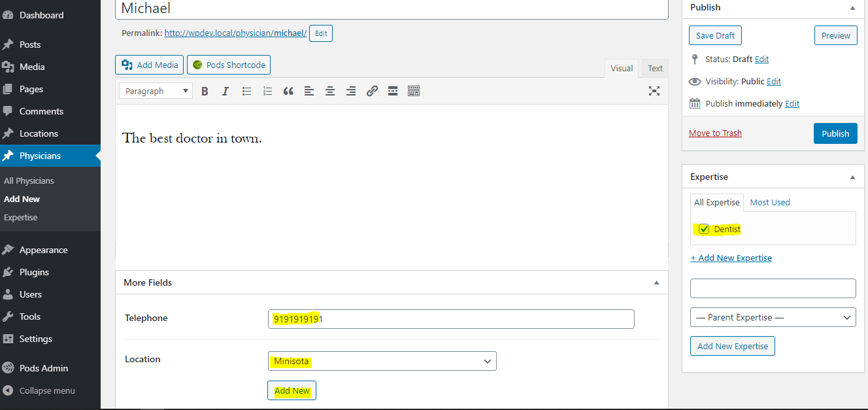Screen dimensions: 868x410
Task: Toggle bold formatting in editor toolbar
Action: 205,91
